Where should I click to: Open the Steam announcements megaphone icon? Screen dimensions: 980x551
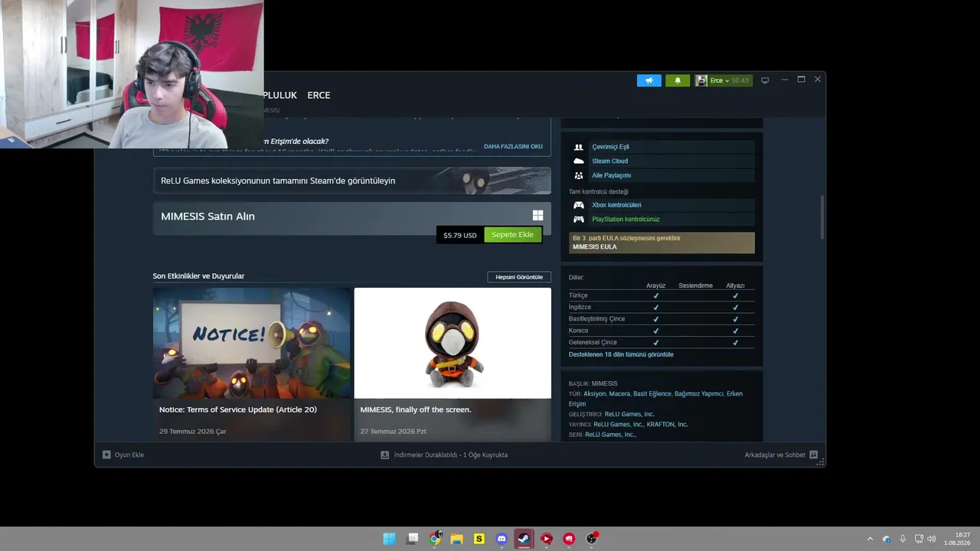click(x=648, y=80)
